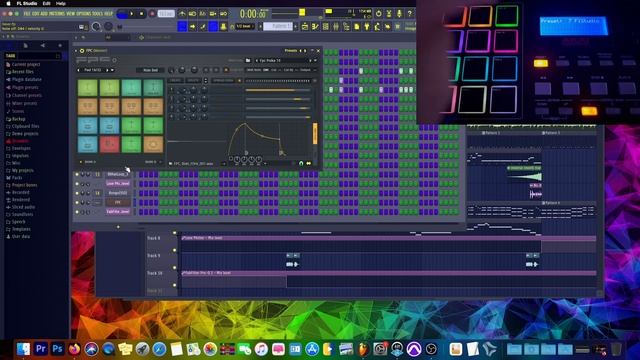Open the PATTERNS menu

pos(58,13)
